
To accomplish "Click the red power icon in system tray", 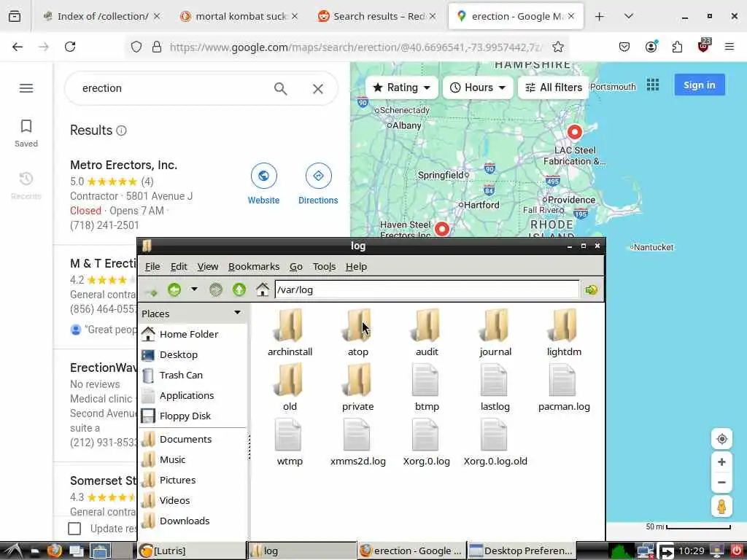I will 737,551.
